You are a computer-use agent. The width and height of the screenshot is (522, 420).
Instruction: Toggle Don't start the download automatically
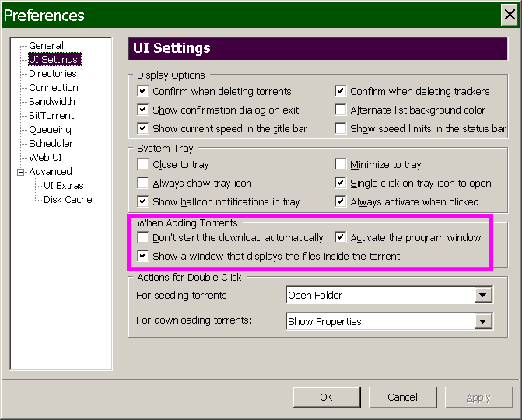[x=142, y=238]
